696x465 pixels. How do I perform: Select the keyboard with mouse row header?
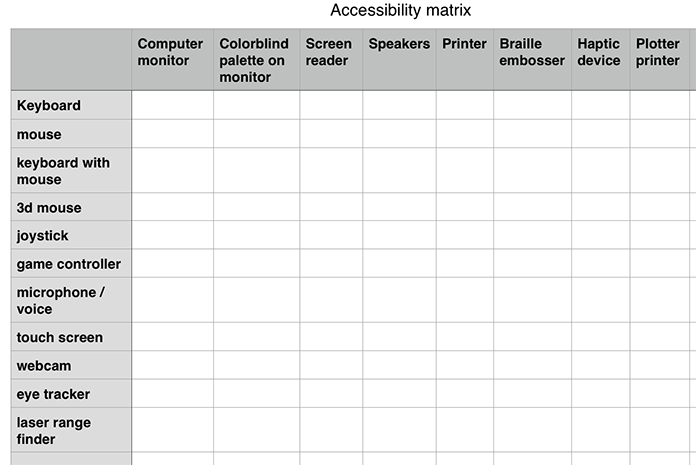(x=71, y=170)
